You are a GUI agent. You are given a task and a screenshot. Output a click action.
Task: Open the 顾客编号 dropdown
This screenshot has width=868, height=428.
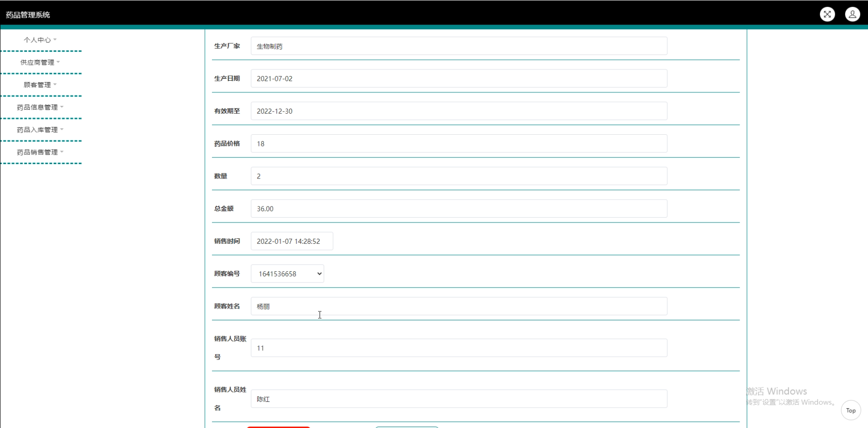click(287, 274)
